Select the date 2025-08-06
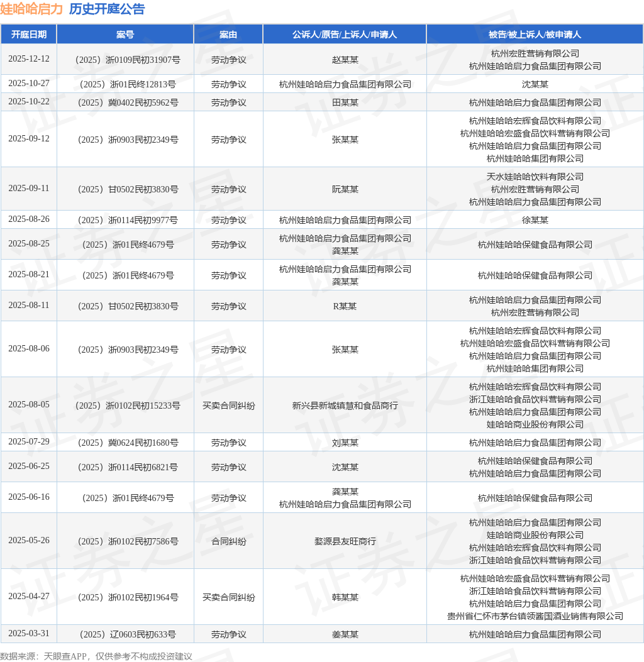644x662 pixels. coord(29,349)
